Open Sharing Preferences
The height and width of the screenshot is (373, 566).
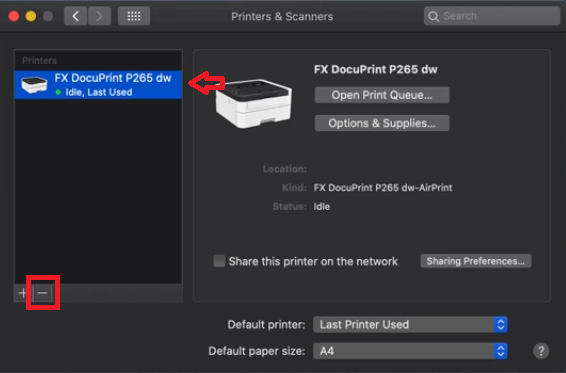point(476,261)
